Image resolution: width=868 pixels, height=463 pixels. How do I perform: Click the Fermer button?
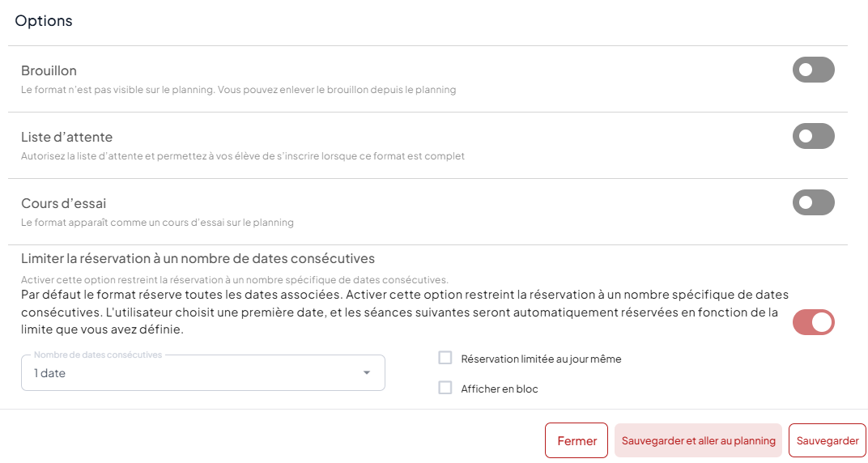[x=577, y=440]
